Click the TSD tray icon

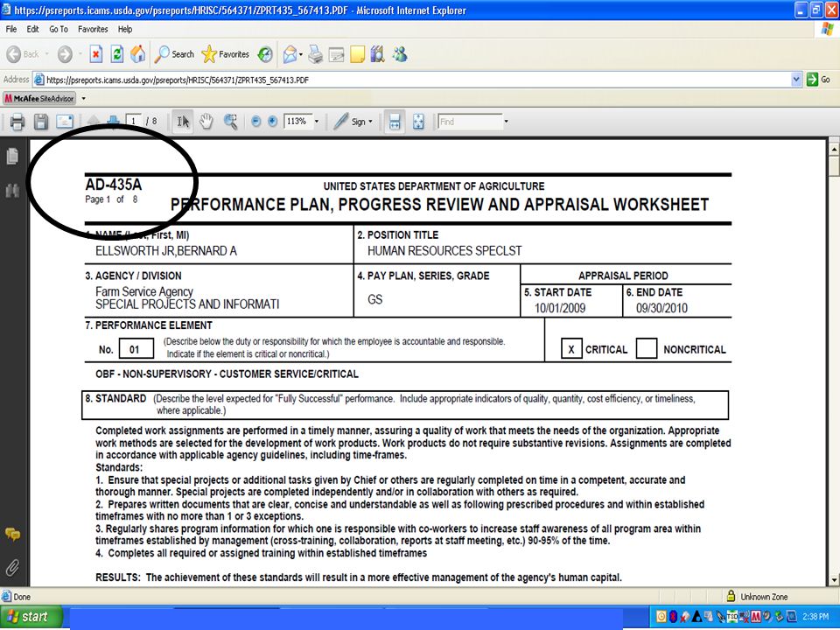click(732, 617)
